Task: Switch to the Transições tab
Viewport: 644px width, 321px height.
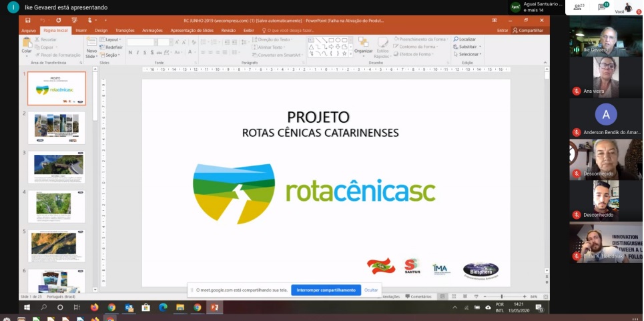Action: (125, 31)
